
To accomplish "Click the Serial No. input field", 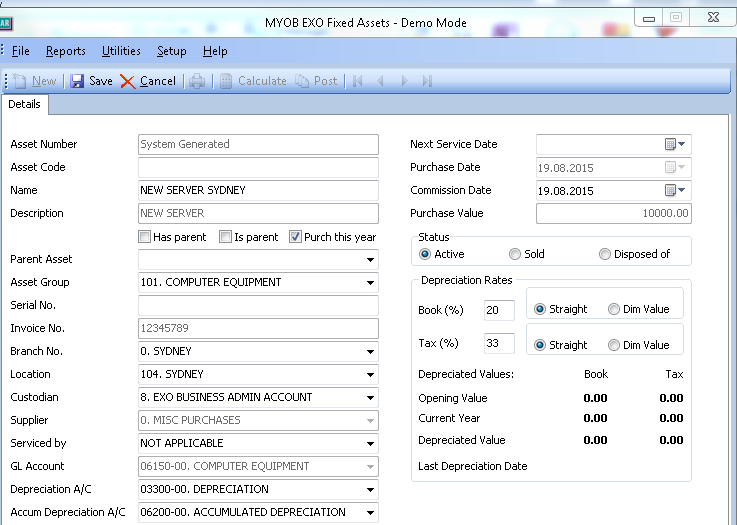I will point(258,306).
